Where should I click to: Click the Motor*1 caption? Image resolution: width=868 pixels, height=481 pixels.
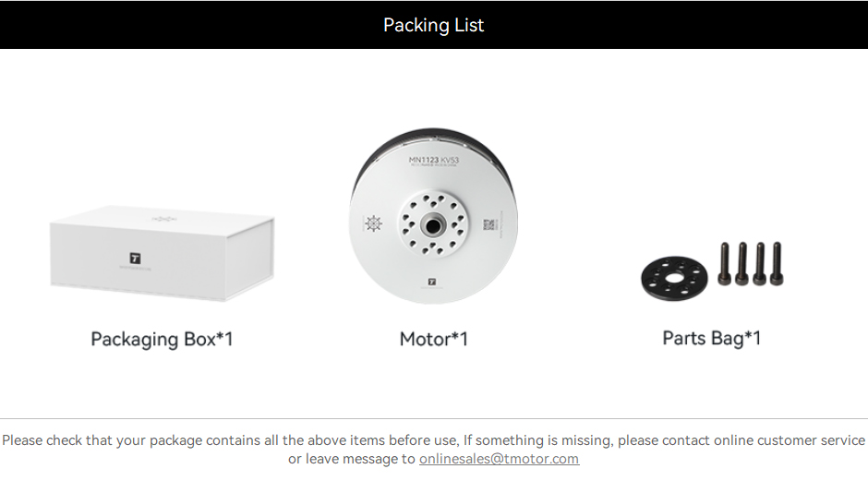coord(434,339)
